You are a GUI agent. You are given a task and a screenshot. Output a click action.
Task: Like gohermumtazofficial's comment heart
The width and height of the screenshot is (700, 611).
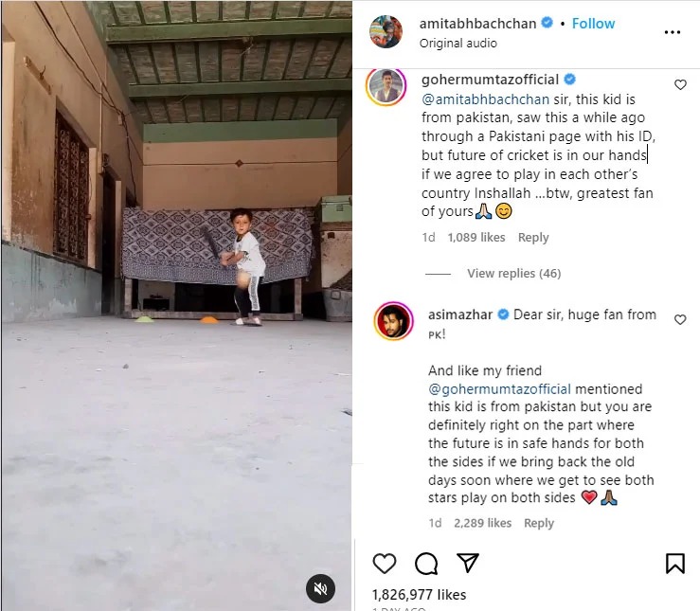tap(680, 84)
